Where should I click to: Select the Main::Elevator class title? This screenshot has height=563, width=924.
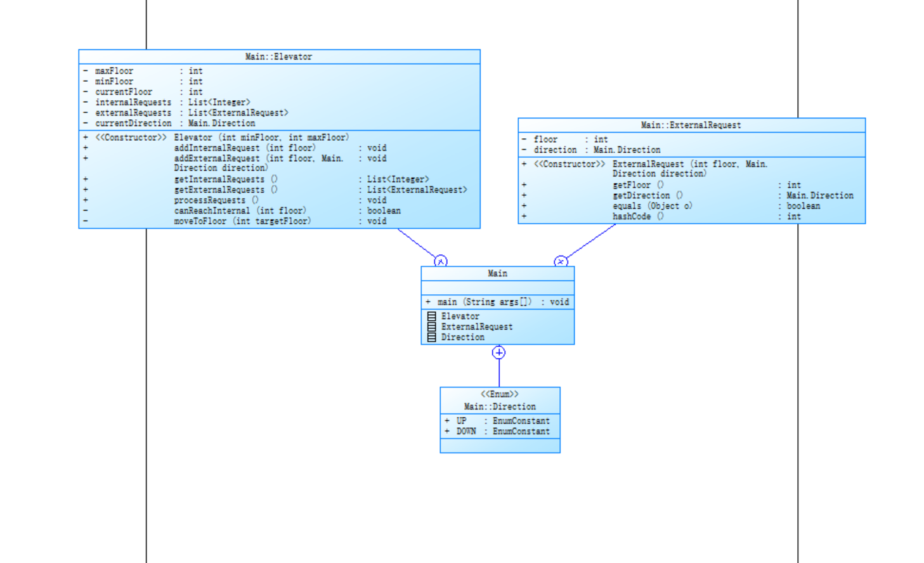point(279,57)
